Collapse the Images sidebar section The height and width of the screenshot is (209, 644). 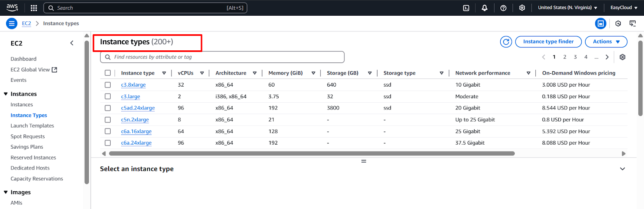(6, 192)
